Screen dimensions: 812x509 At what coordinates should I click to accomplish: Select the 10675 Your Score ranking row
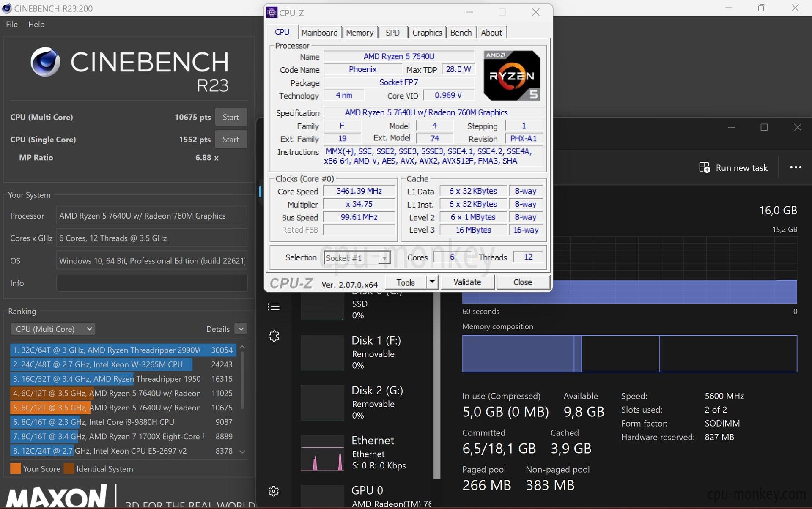click(x=123, y=408)
